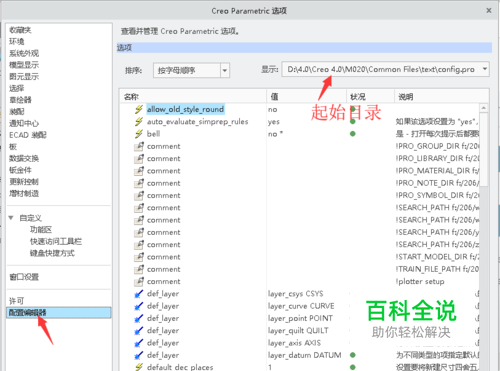Click the lightning icon beside allow_old_style_round
Viewport: 500px width, 371px height.
pyautogui.click(x=139, y=109)
